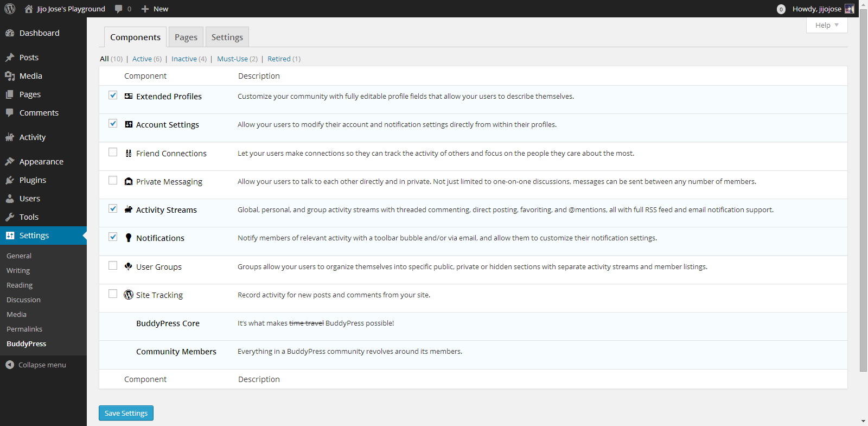Click the Save Settings button
Image resolution: width=868 pixels, height=426 pixels.
[126, 413]
